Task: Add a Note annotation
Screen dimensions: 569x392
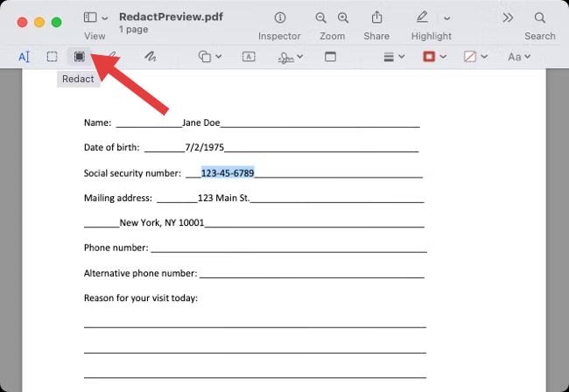Action: [330, 57]
